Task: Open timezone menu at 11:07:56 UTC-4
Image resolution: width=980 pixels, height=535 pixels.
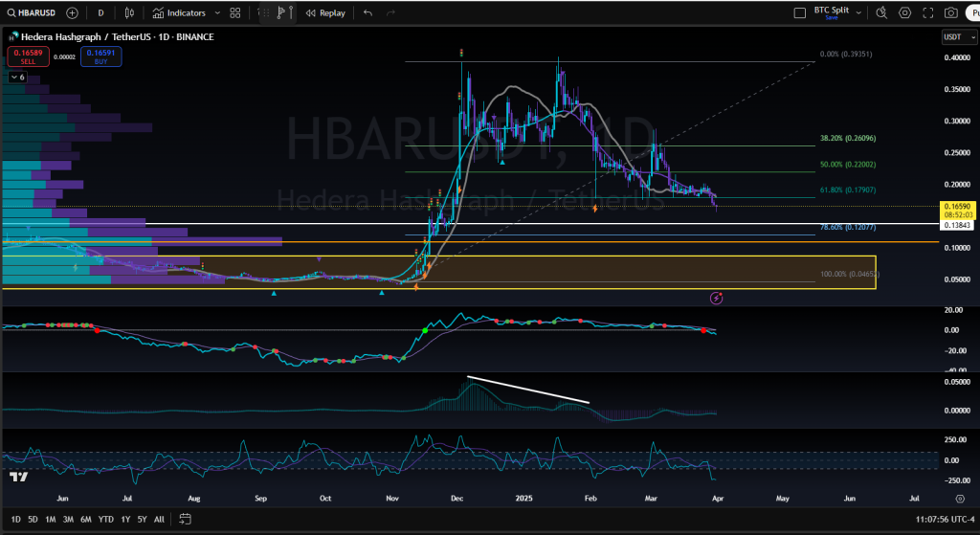Action: (945, 520)
